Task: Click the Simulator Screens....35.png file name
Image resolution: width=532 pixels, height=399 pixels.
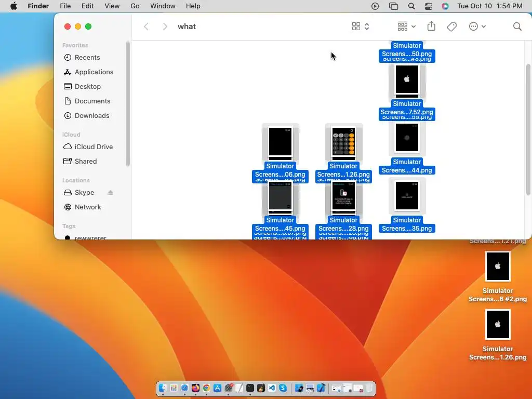Action: coord(407,224)
